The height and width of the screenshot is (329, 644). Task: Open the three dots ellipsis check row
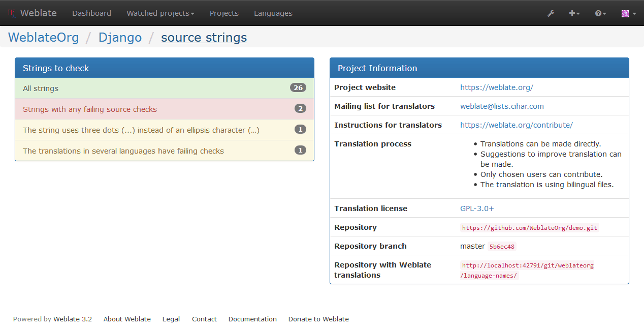click(165, 130)
